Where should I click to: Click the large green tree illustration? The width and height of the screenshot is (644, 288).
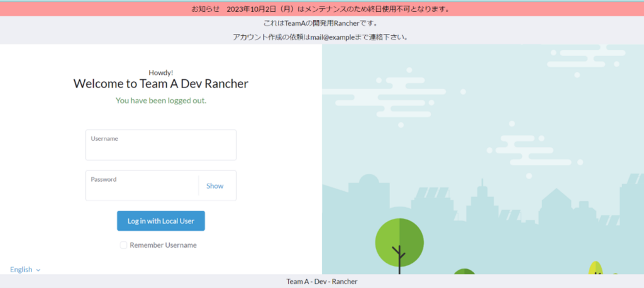click(x=399, y=242)
